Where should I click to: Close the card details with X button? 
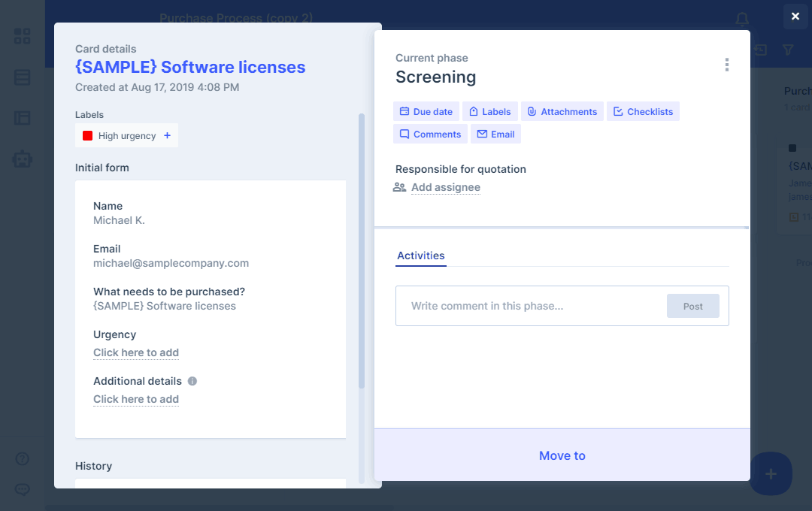pos(795,17)
